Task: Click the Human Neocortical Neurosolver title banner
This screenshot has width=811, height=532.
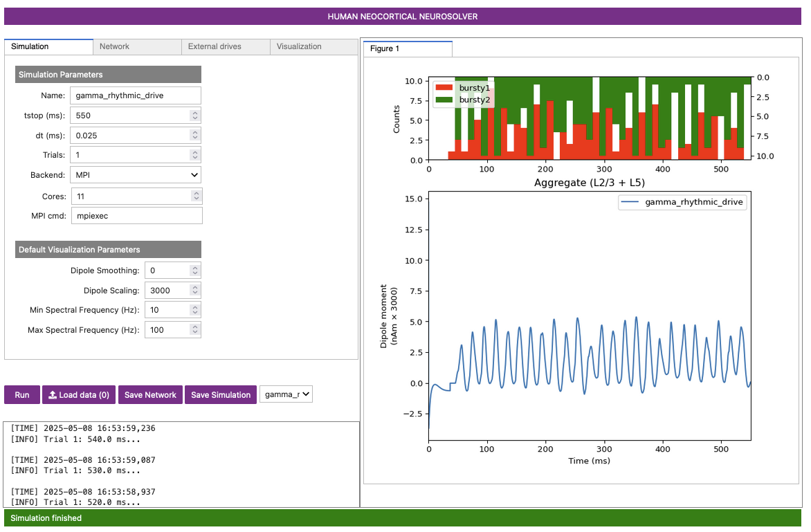Action: point(403,17)
